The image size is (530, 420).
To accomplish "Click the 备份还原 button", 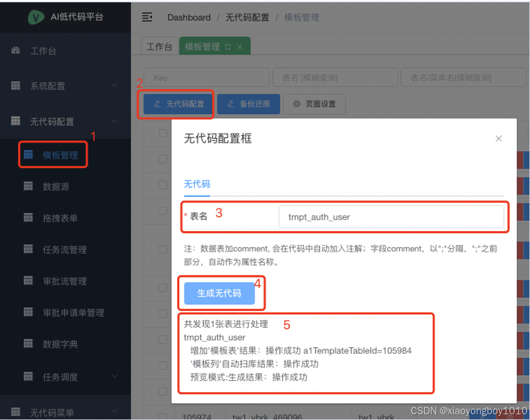I will click(249, 104).
